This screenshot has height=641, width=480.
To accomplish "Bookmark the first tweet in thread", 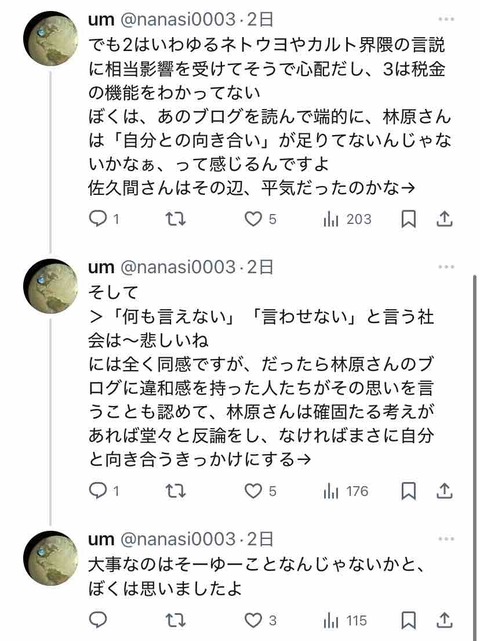I will [408, 219].
